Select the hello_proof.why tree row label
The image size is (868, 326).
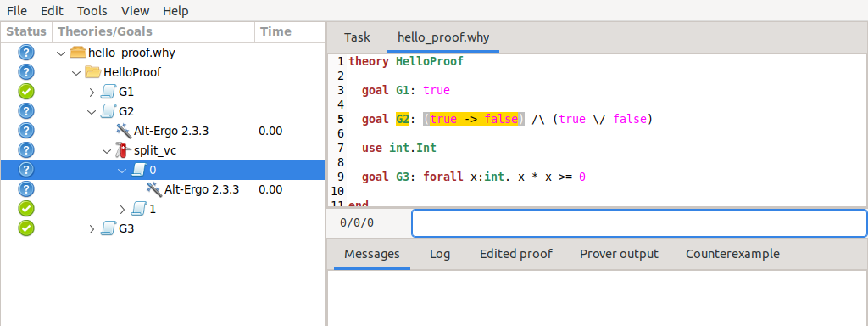pos(131,53)
